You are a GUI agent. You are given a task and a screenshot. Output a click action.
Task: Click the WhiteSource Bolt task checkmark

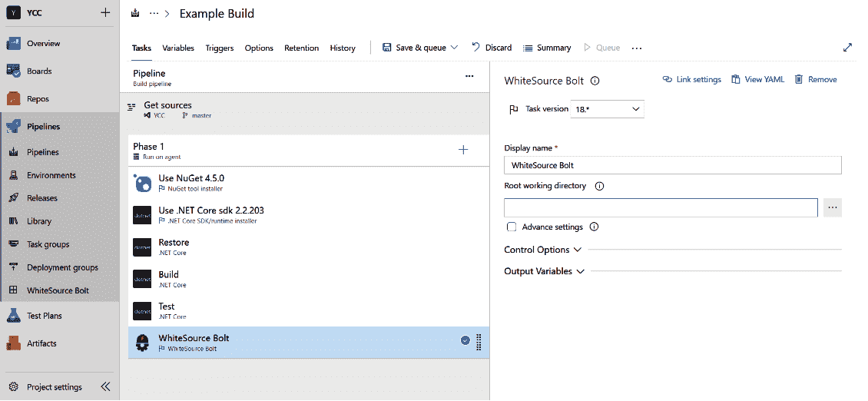coord(465,340)
